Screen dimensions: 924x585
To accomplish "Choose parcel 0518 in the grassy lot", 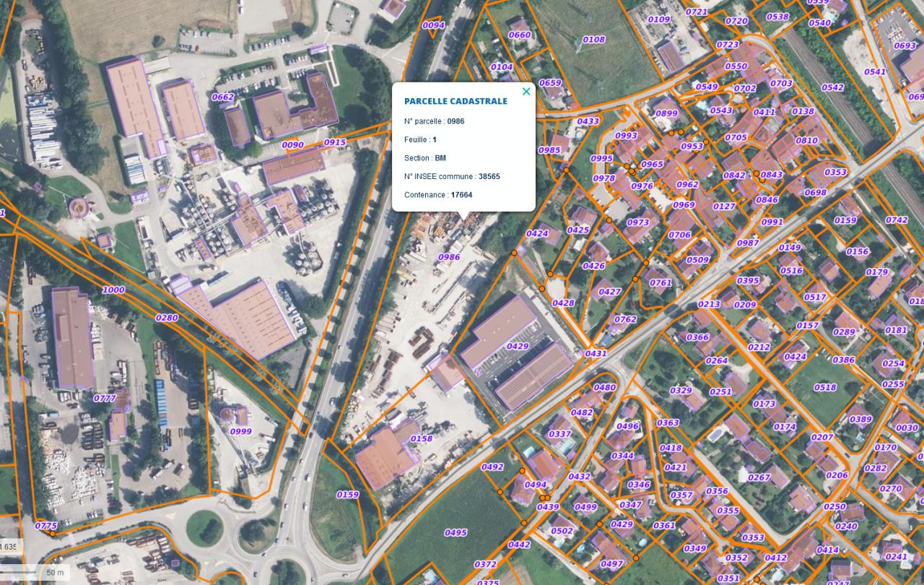I will (x=825, y=388).
